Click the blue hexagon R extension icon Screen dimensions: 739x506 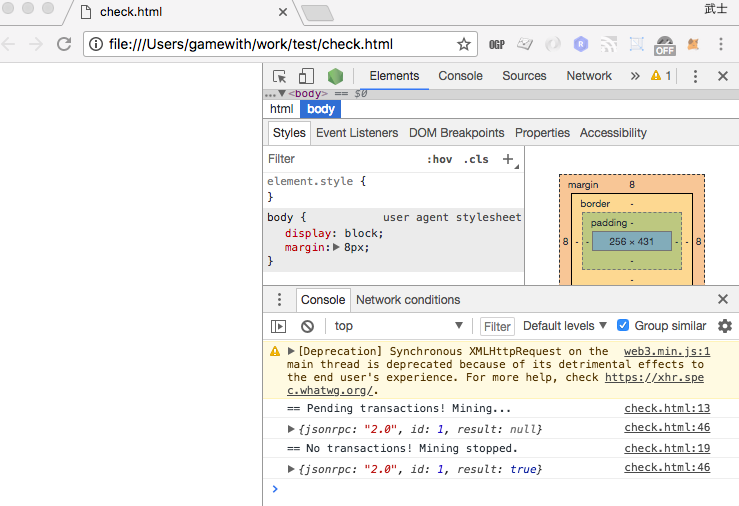581,44
